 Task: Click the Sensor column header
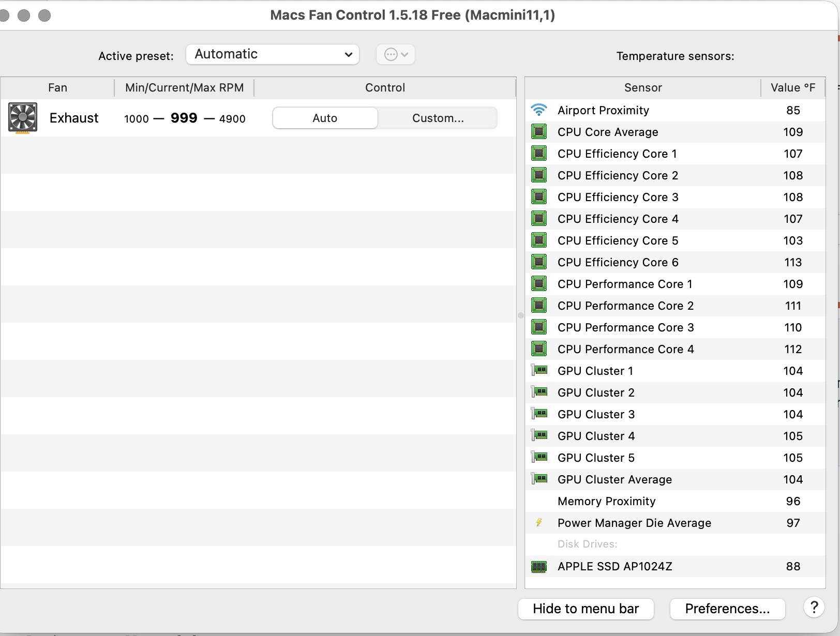pos(643,87)
